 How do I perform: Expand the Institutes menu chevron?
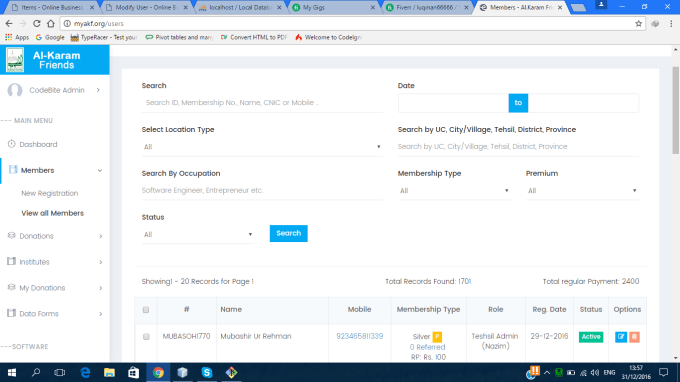point(101,262)
